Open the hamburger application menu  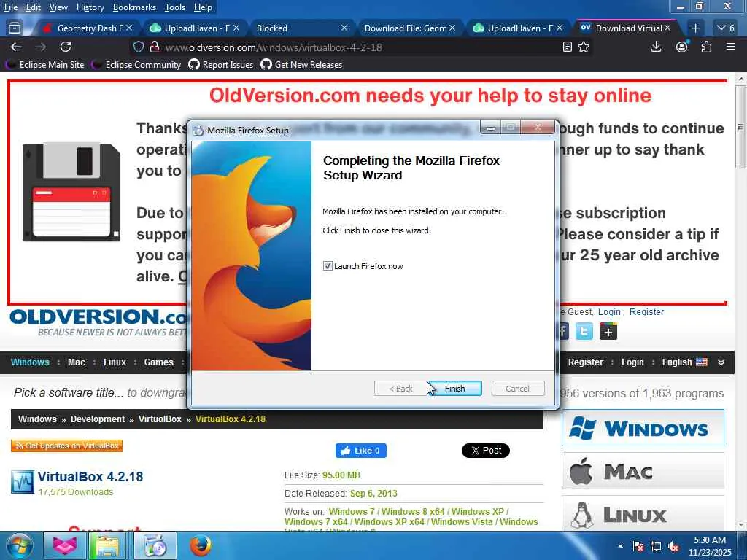[x=731, y=47]
